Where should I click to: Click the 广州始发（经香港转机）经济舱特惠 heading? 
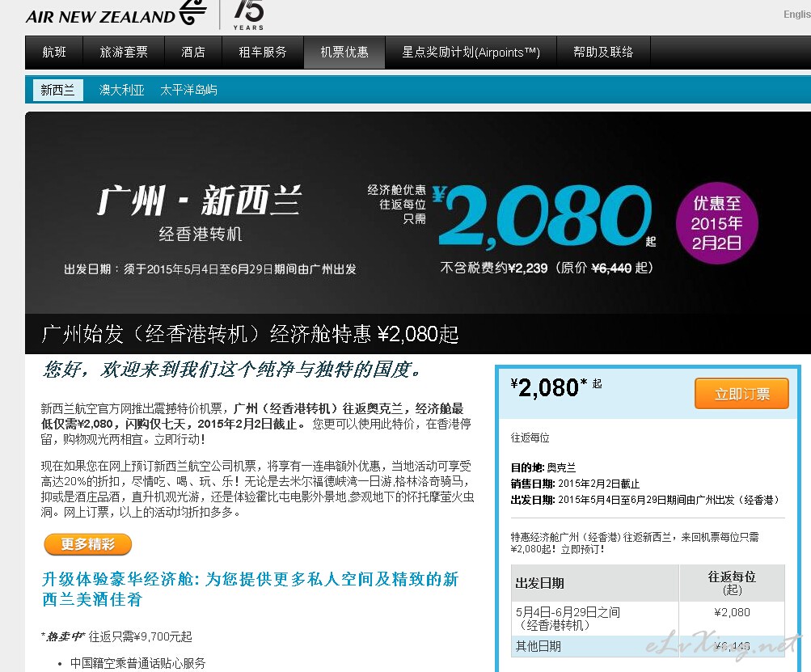pos(250,334)
